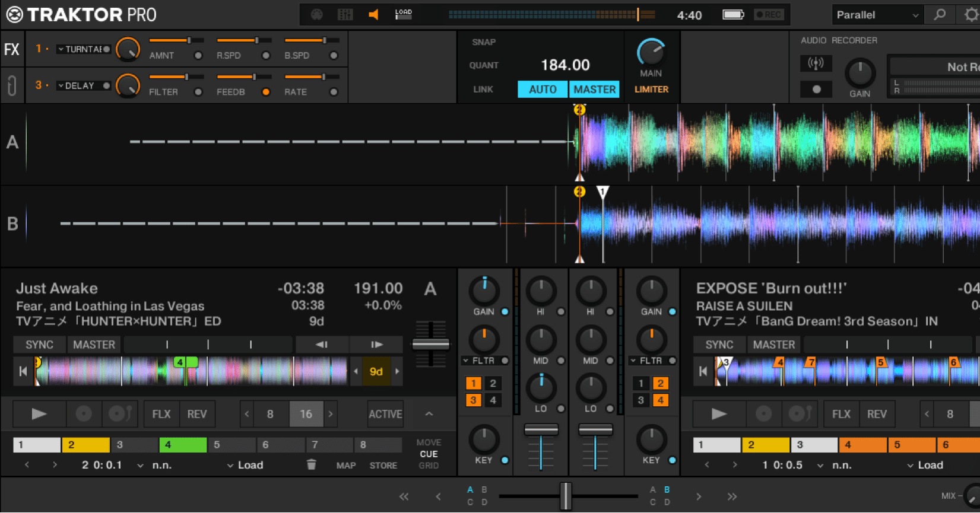Click the STORE cue button
Screen dimensions: 980x513
pos(383,466)
